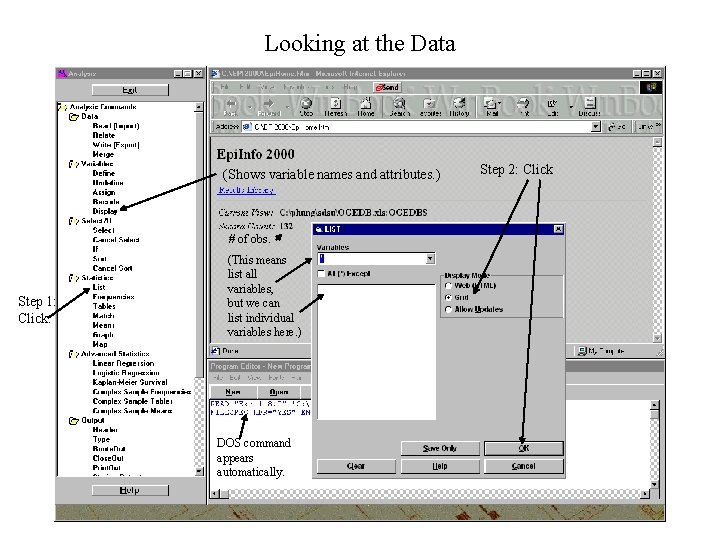Select the Map command
This screenshot has width=720, height=540.
coord(100,344)
